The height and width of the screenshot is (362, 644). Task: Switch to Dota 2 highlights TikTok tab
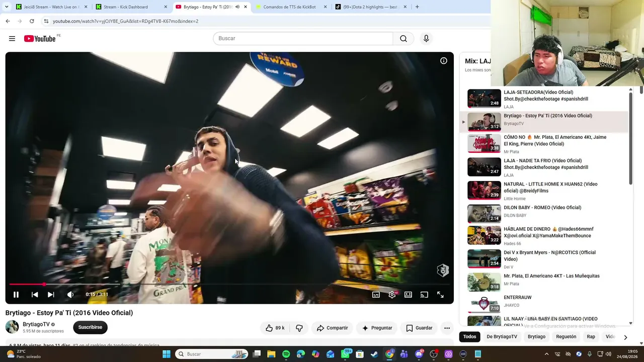(x=371, y=7)
